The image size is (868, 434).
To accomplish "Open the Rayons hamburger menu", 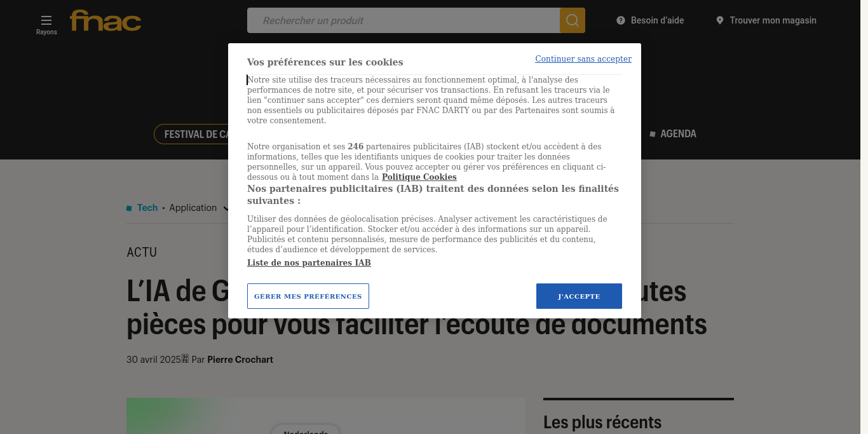I will coord(46,25).
